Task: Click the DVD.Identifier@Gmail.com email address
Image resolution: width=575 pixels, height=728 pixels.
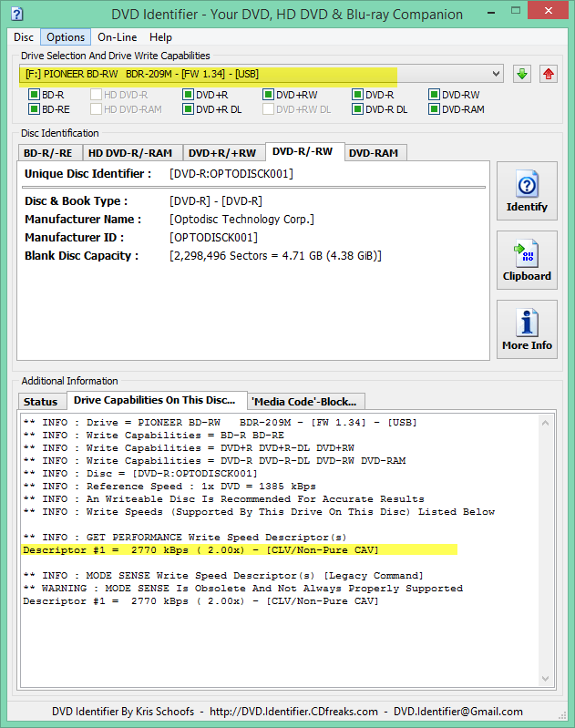Action: [x=458, y=712]
